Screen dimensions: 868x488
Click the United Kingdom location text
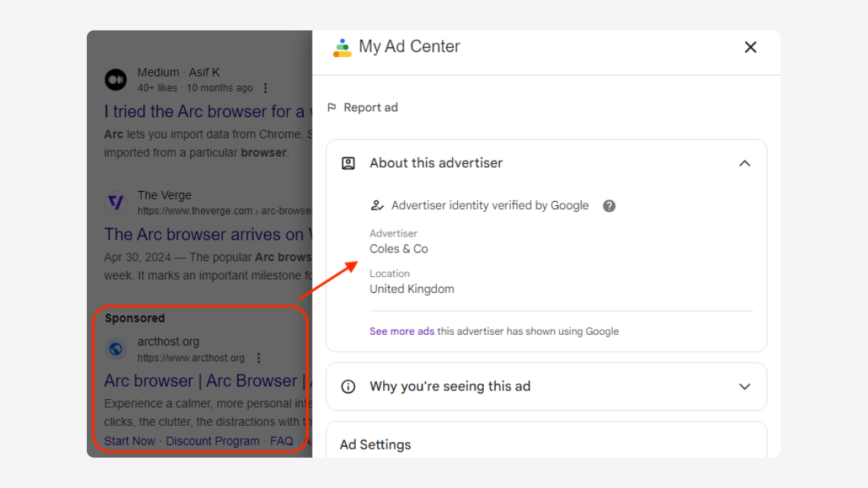(x=412, y=289)
